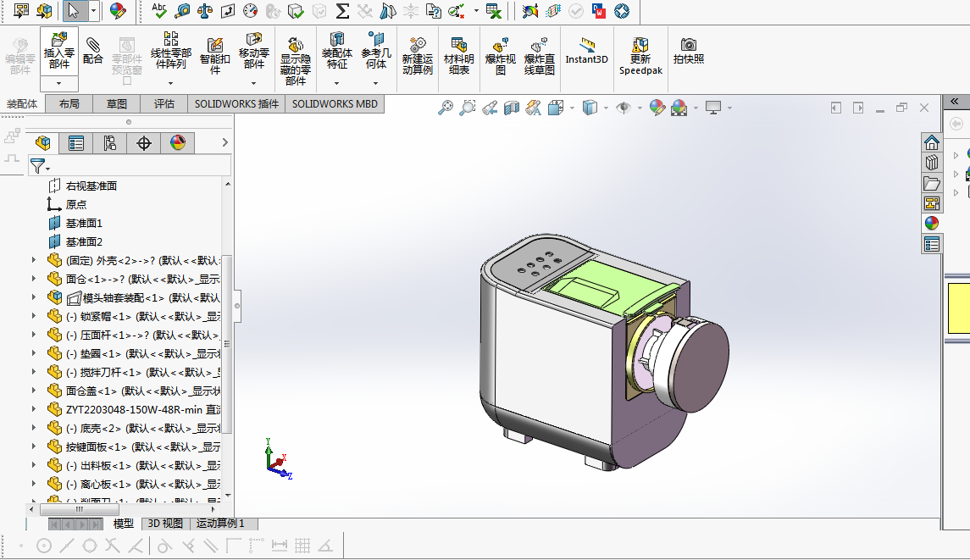The image size is (970, 560).
Task: Select 基准面2 in the tree
Action: 84,242
